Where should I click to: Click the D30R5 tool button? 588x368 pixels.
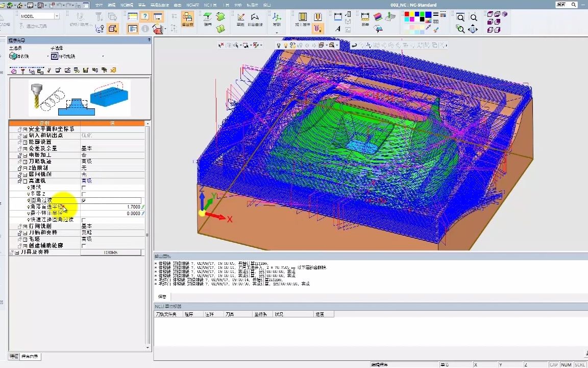[x=111, y=252]
